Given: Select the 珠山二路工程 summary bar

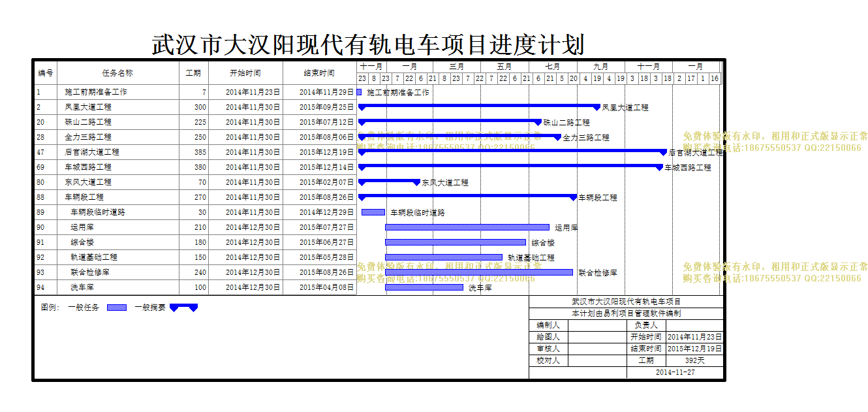Looking at the screenshot, I should point(450,121).
